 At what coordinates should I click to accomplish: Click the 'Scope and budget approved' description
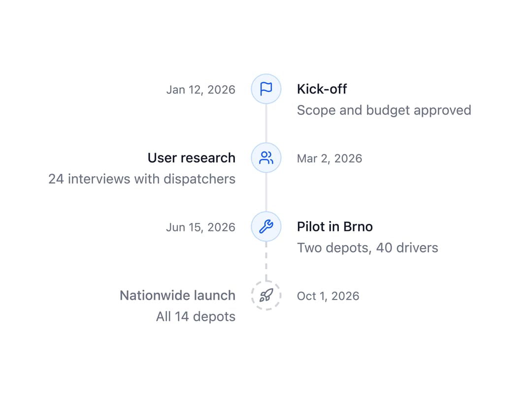384,110
